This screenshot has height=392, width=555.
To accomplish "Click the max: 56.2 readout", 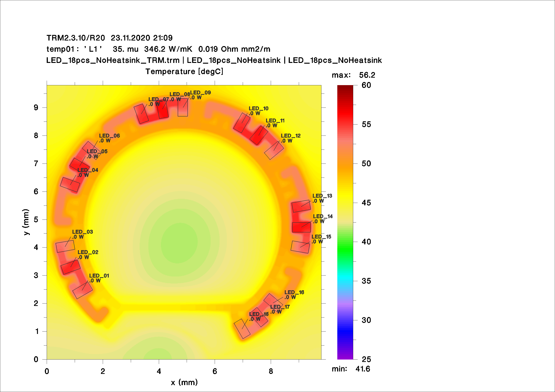I will coord(353,75).
